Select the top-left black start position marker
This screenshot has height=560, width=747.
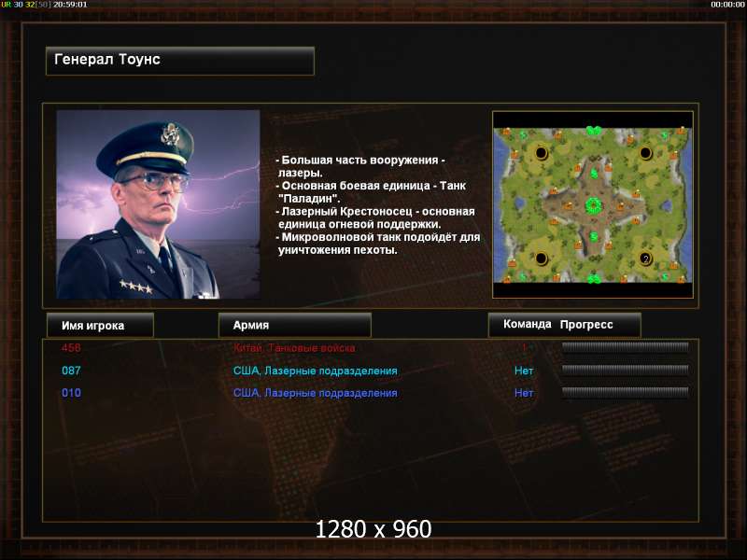point(541,153)
